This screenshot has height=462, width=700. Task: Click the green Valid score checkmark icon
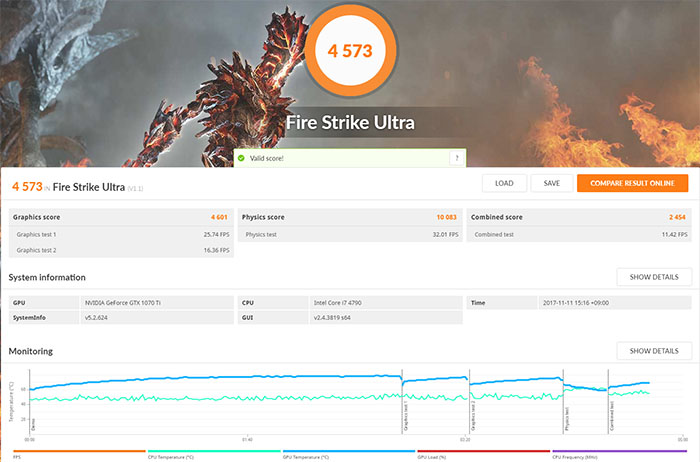tap(241, 158)
